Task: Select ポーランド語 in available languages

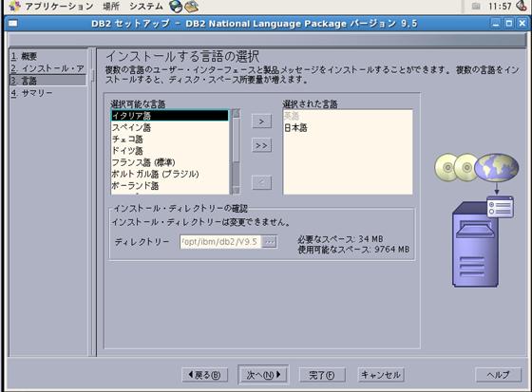Action: click(x=170, y=186)
